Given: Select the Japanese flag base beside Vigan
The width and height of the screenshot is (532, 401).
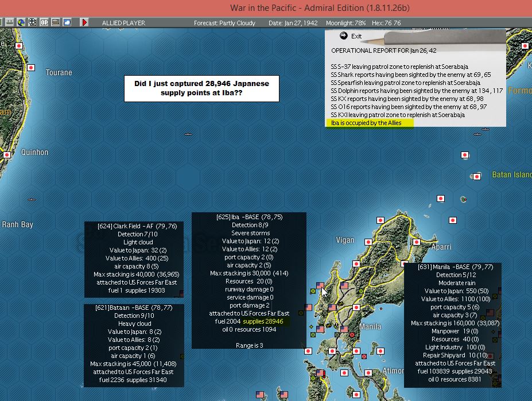Looking at the screenshot, I should (x=368, y=242).
